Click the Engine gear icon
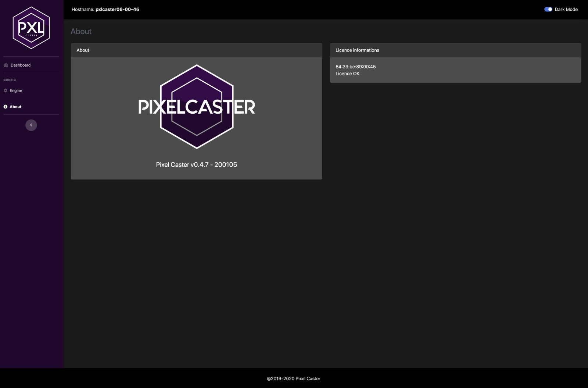The image size is (588, 388). pos(6,90)
